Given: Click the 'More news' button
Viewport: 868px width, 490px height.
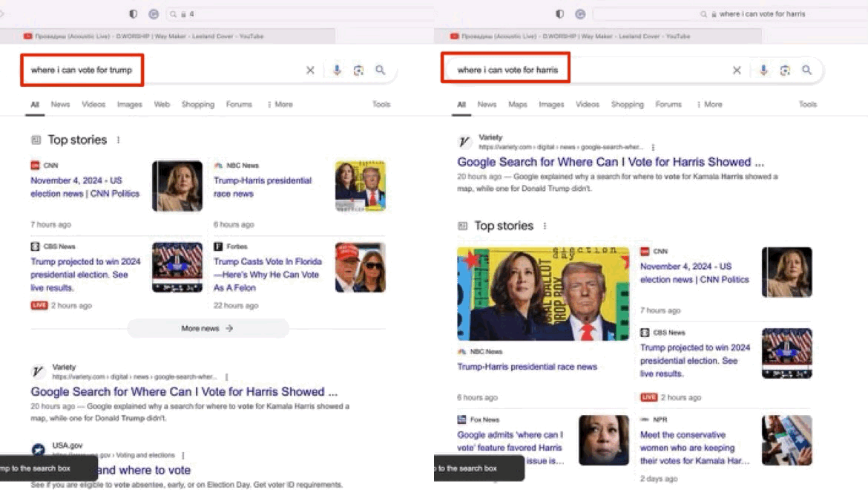Looking at the screenshot, I should 208,328.
